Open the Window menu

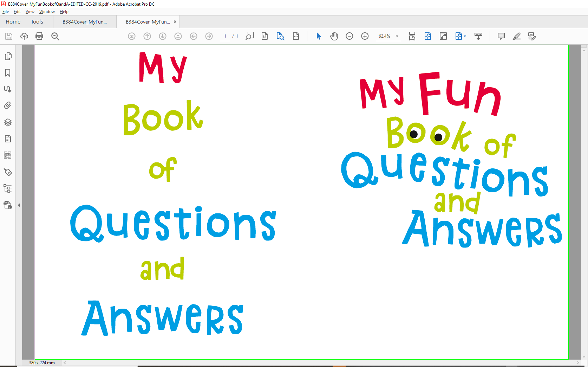click(47, 12)
